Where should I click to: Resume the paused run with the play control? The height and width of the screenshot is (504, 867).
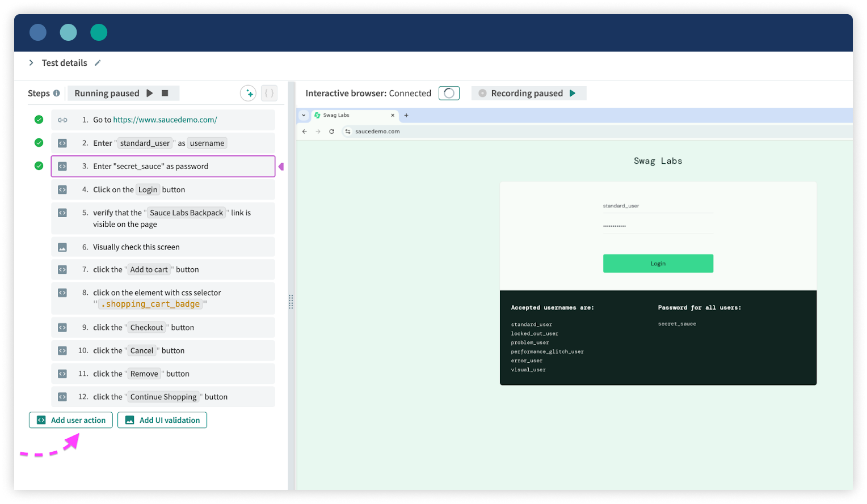pos(150,93)
